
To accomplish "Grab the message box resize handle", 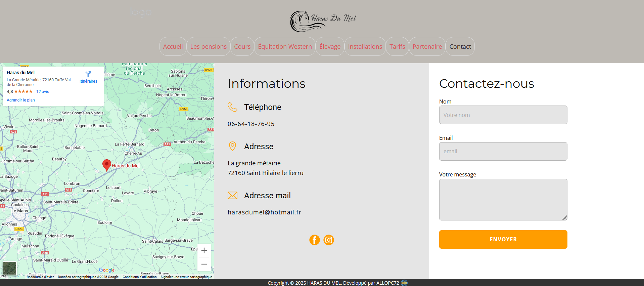I will coord(564,218).
